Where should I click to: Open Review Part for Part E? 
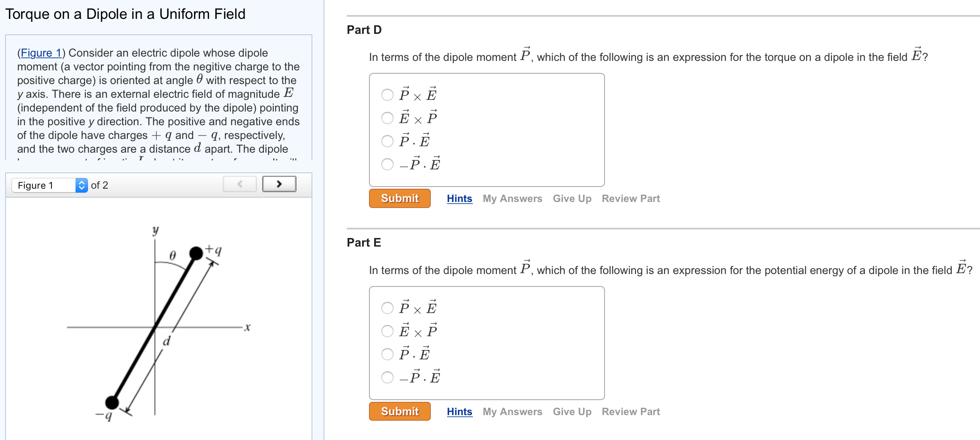tap(630, 411)
